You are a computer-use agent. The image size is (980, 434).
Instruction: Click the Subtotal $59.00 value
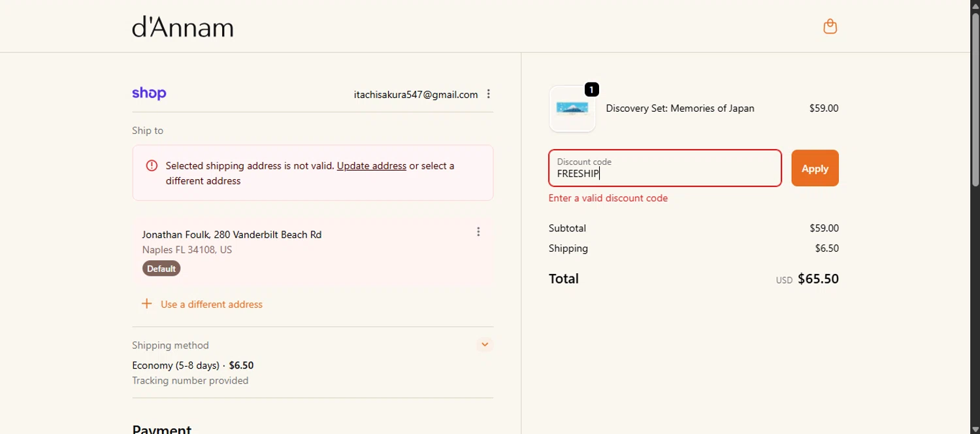point(824,228)
